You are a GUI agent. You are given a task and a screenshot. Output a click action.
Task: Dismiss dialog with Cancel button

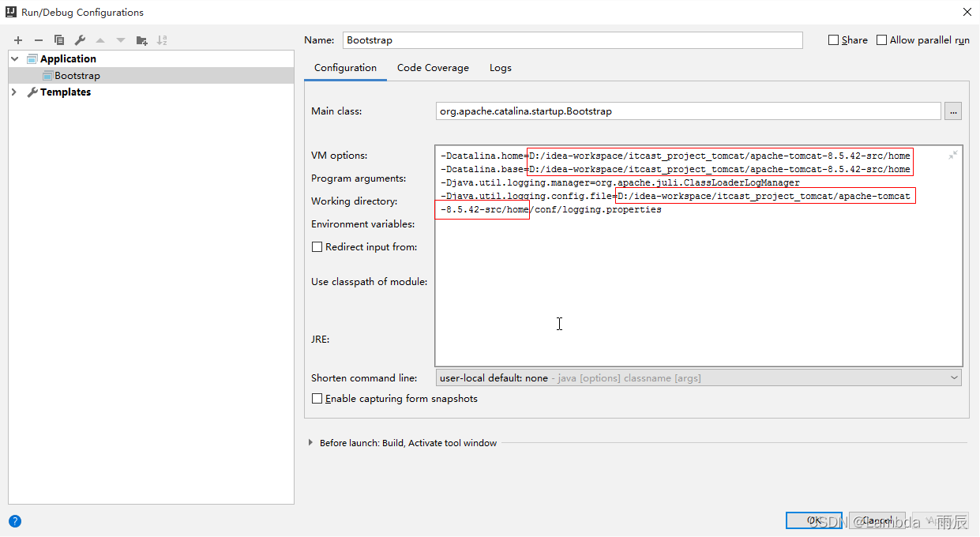(877, 520)
